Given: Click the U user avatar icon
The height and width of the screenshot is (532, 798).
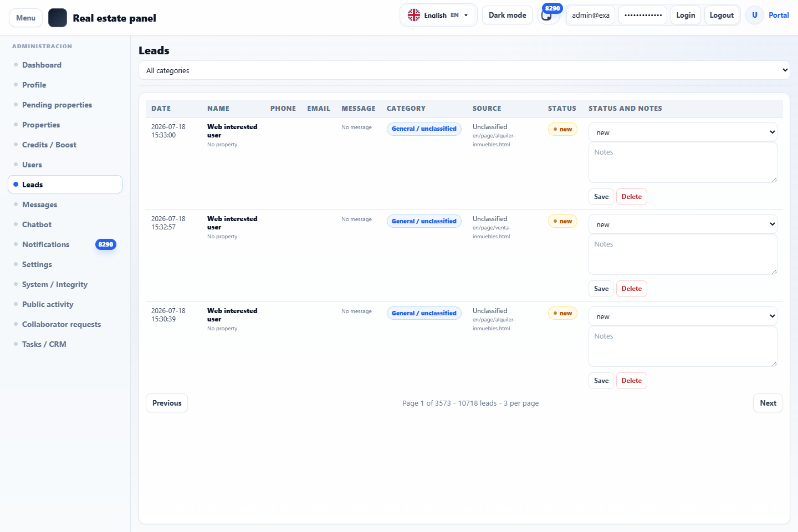Looking at the screenshot, I should pyautogui.click(x=754, y=15).
